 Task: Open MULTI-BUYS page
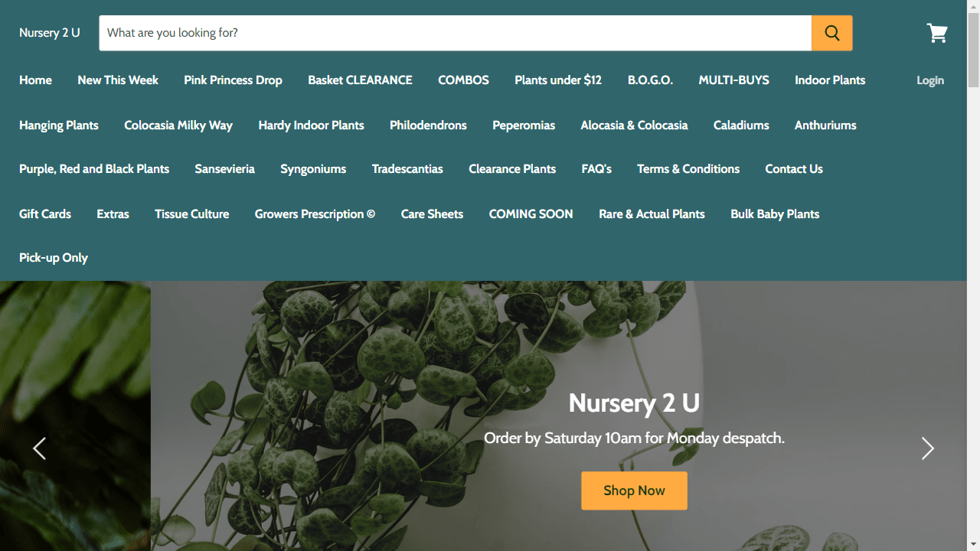click(733, 80)
